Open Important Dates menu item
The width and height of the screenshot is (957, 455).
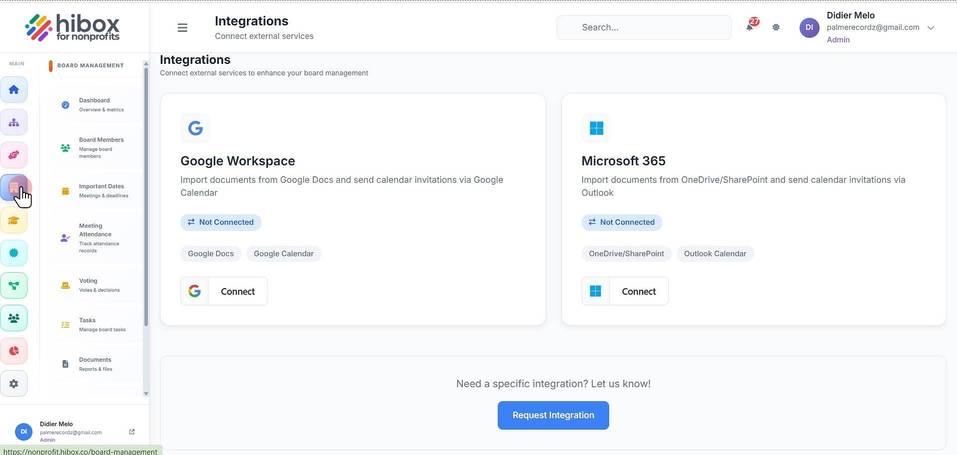[93, 191]
